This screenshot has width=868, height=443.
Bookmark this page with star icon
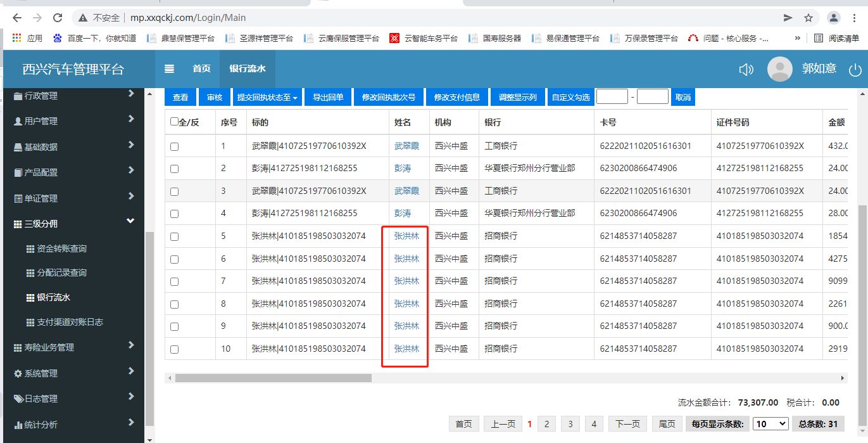pyautogui.click(x=808, y=18)
